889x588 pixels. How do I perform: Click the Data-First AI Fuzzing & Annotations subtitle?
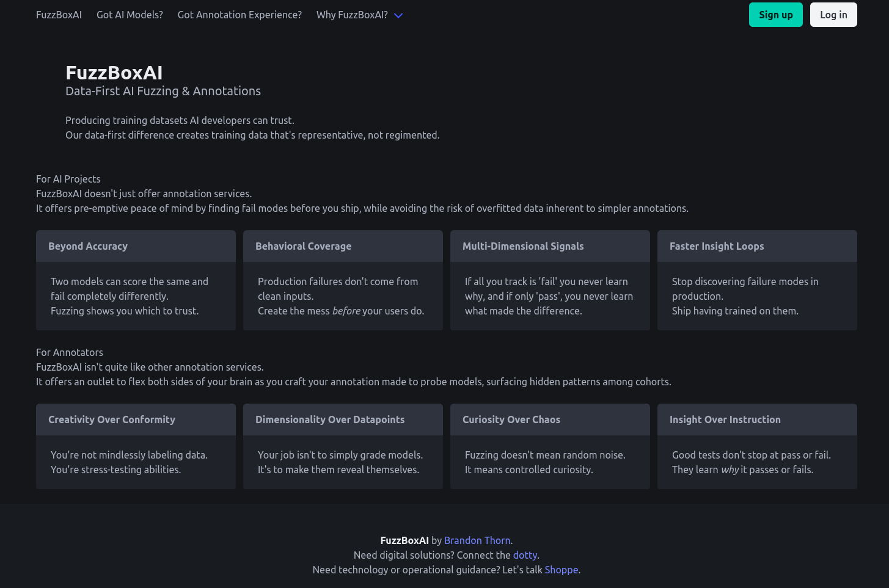(163, 91)
